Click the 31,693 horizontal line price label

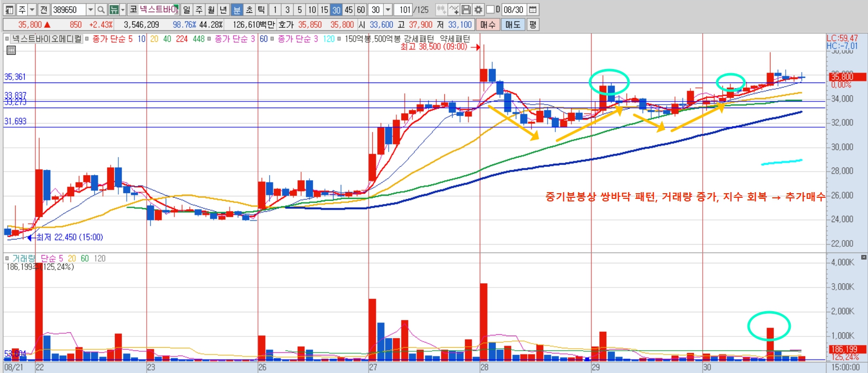pos(15,122)
